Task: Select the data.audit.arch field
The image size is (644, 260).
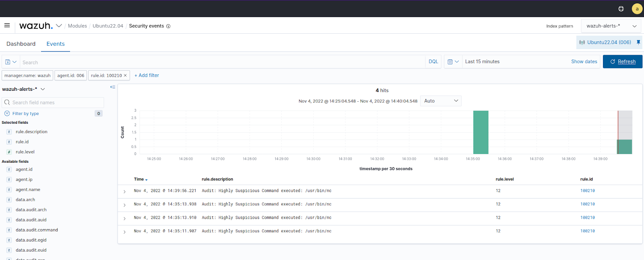Action: click(31, 210)
